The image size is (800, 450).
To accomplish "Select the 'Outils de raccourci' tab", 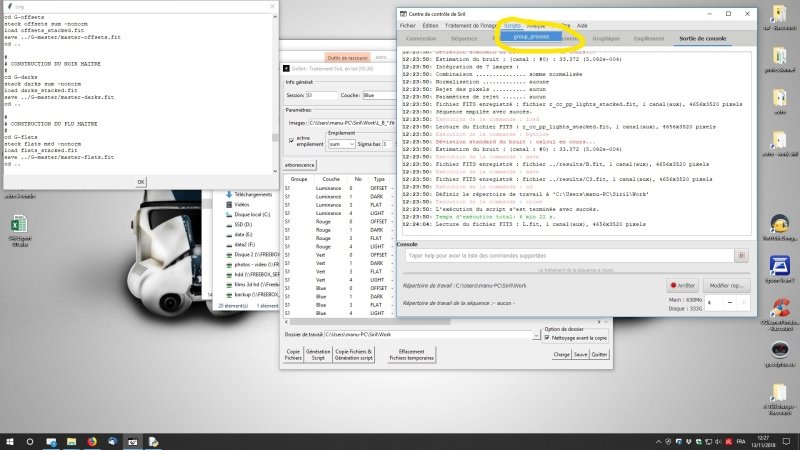I will pyautogui.click(x=347, y=58).
